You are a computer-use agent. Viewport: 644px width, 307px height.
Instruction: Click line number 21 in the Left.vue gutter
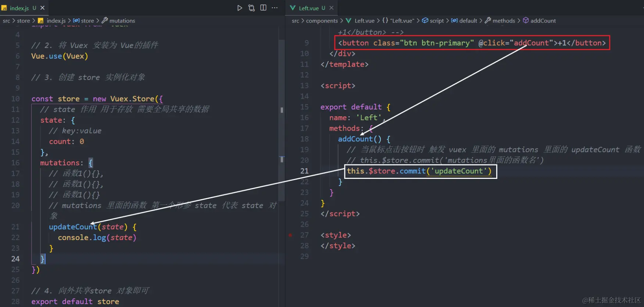[x=304, y=171]
